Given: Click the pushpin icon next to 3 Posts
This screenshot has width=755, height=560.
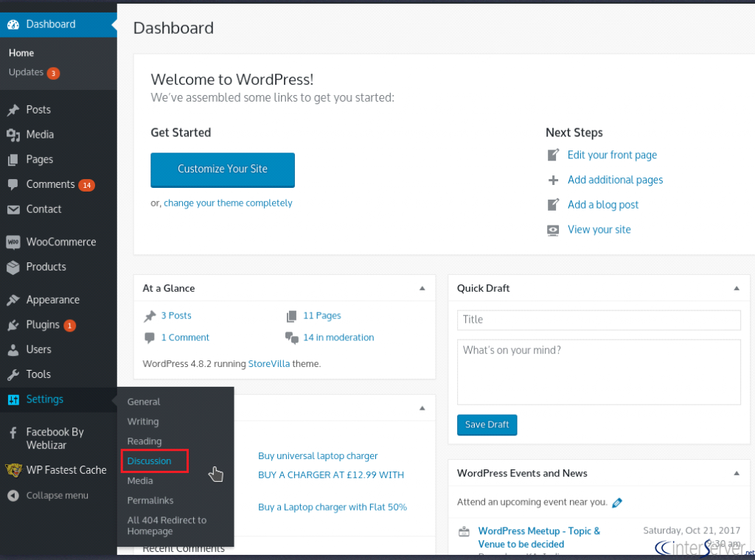Looking at the screenshot, I should (x=150, y=316).
